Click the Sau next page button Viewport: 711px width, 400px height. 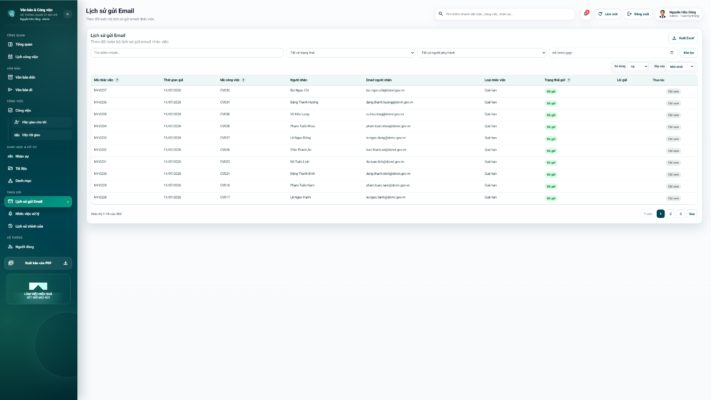692,214
